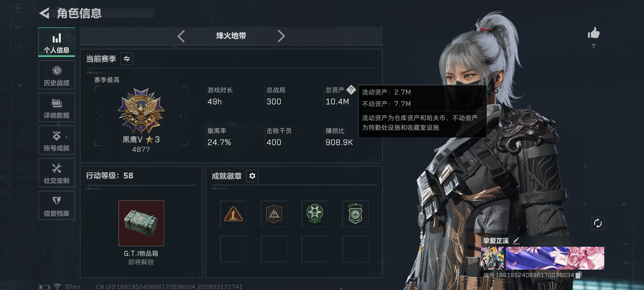Switch to previous game mode from 烽火地带
Image resolution: width=644 pixels, height=290 pixels.
coord(181,36)
